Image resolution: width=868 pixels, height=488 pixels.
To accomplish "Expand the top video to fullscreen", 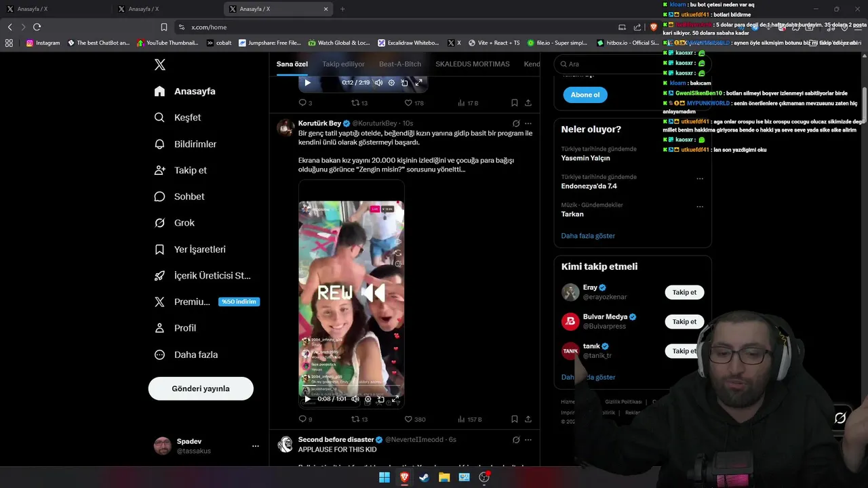I will tap(418, 83).
